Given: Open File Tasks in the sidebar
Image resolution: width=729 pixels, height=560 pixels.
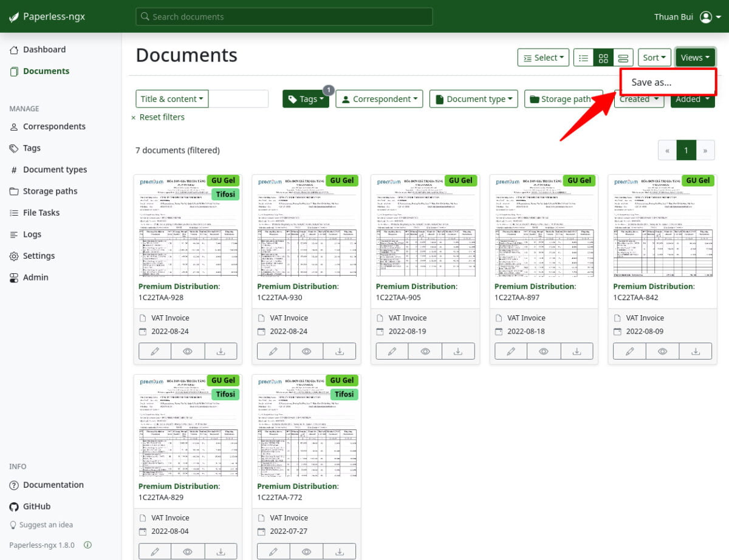Looking at the screenshot, I should click(43, 213).
